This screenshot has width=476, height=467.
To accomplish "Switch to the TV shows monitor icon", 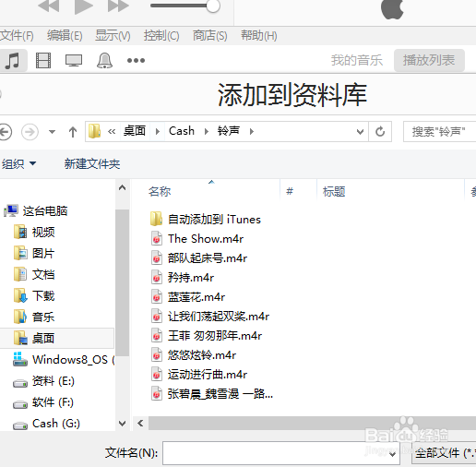I will 74,60.
